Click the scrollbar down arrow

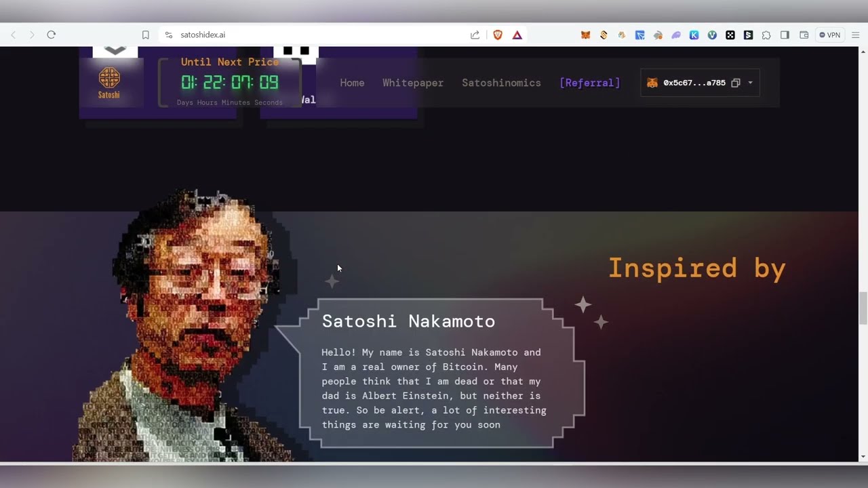863,457
